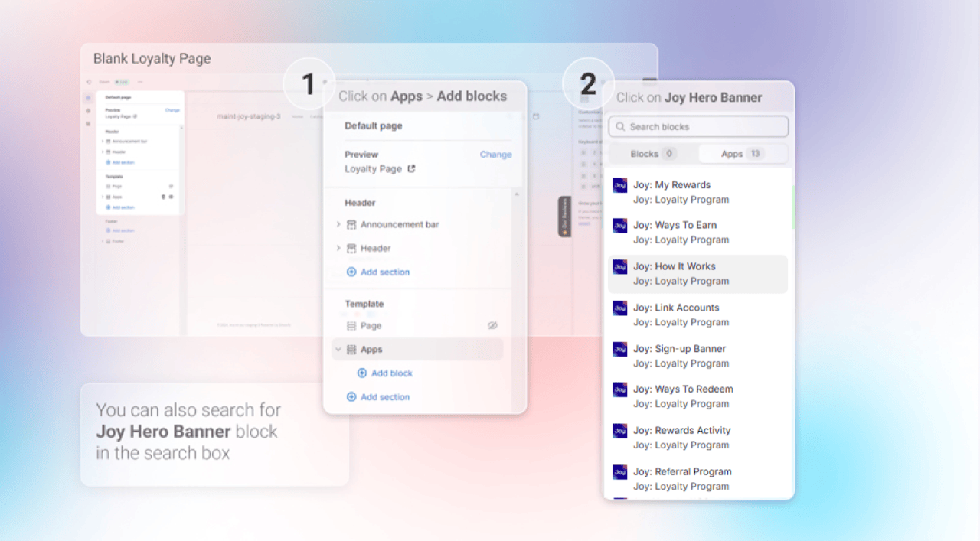Click the scroll-up arrow in step 1 panel
Screen dimensions: 980x541
[516, 194]
